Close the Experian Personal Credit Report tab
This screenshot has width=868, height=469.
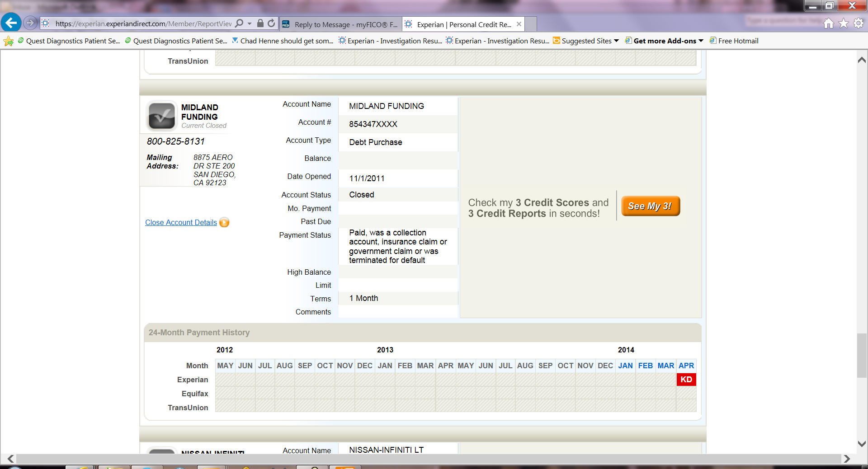click(519, 24)
